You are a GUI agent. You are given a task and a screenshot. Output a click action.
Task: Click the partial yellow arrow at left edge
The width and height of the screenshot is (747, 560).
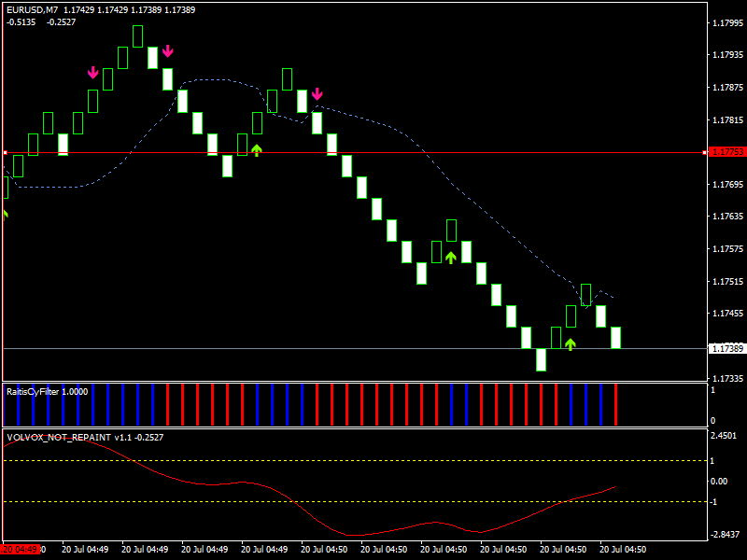(x=4, y=214)
